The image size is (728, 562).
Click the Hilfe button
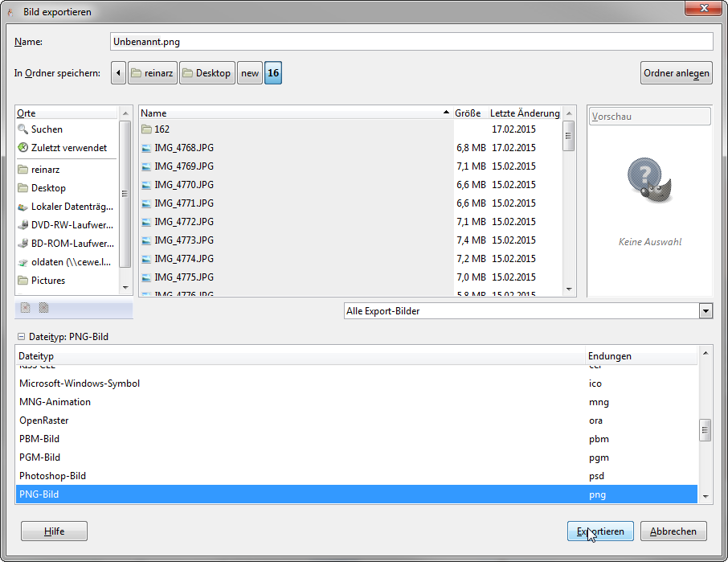[x=55, y=531]
